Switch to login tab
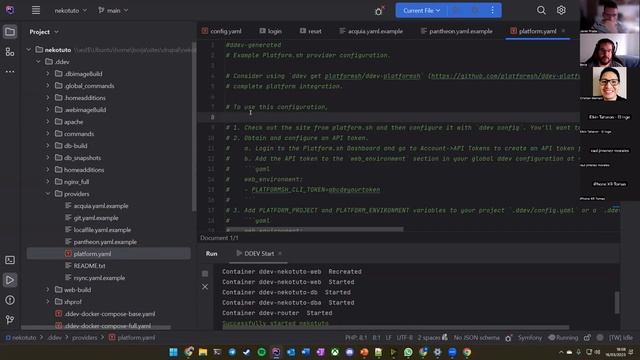640x360 pixels. (270, 31)
